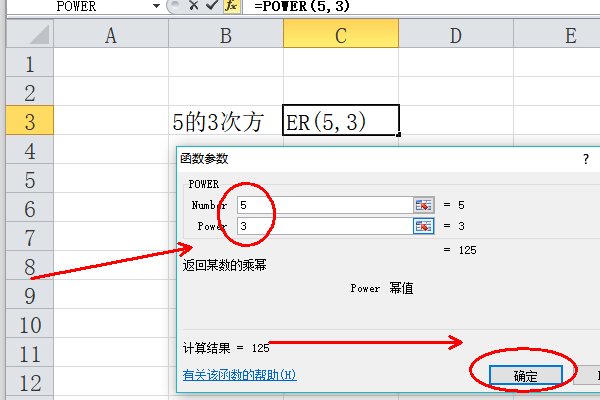This screenshot has width=600, height=400.
Task: Select row 5 header
Action: [x=30, y=179]
